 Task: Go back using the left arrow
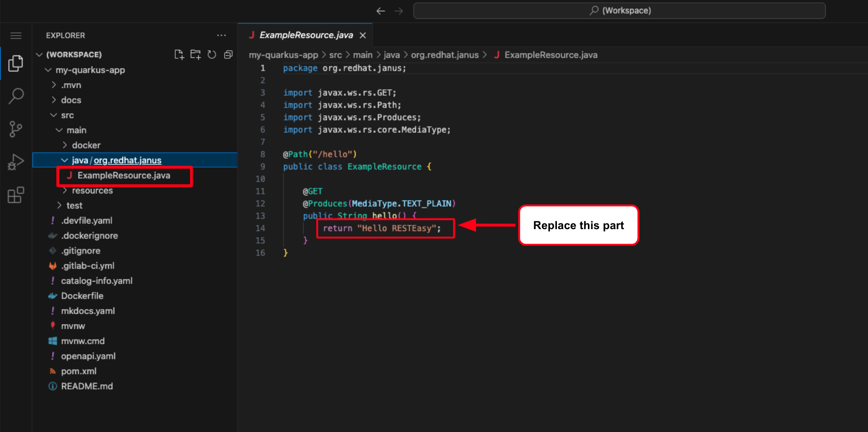(381, 11)
